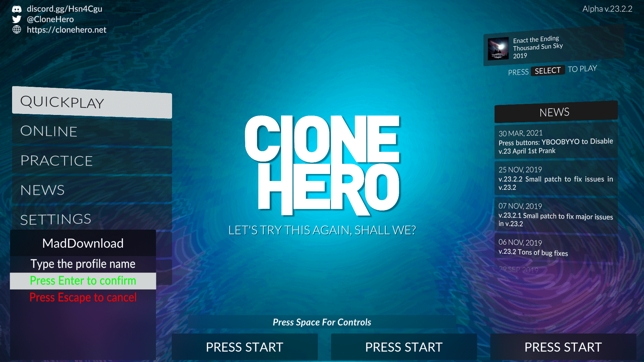Confirm profile name with Enter prompt
The width and height of the screenshot is (644, 362).
[83, 280]
